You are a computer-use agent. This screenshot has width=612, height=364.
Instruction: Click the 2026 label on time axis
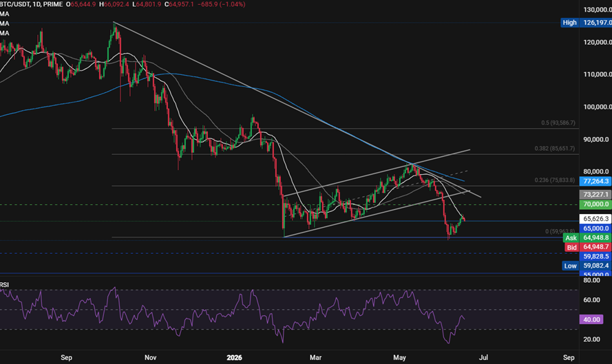click(235, 357)
